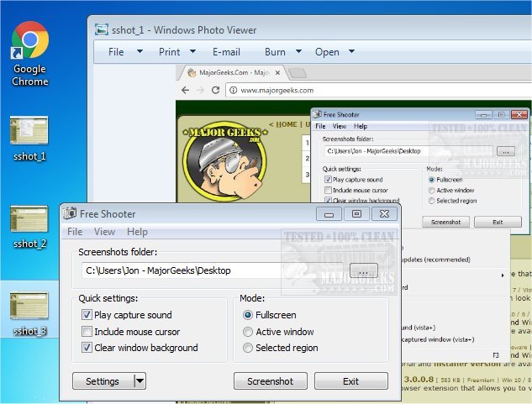Image resolution: width=532 pixels, height=404 pixels.
Task: Expand Print dropdown arrow in Photo Viewer
Action: point(192,51)
